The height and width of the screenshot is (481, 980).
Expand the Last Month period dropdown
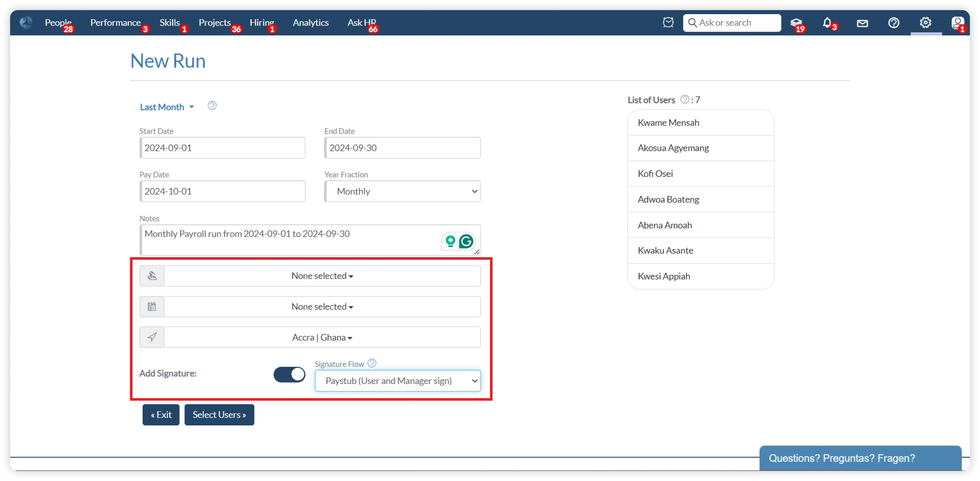click(x=167, y=107)
